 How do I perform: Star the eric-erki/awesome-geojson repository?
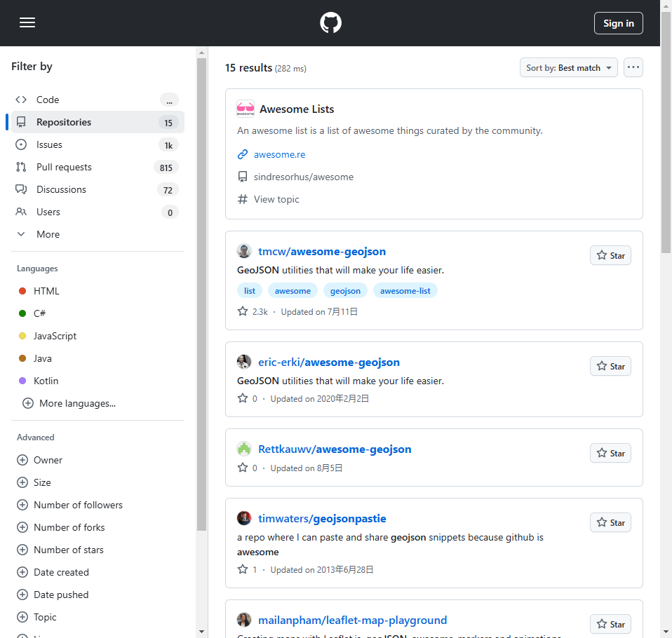[610, 367]
